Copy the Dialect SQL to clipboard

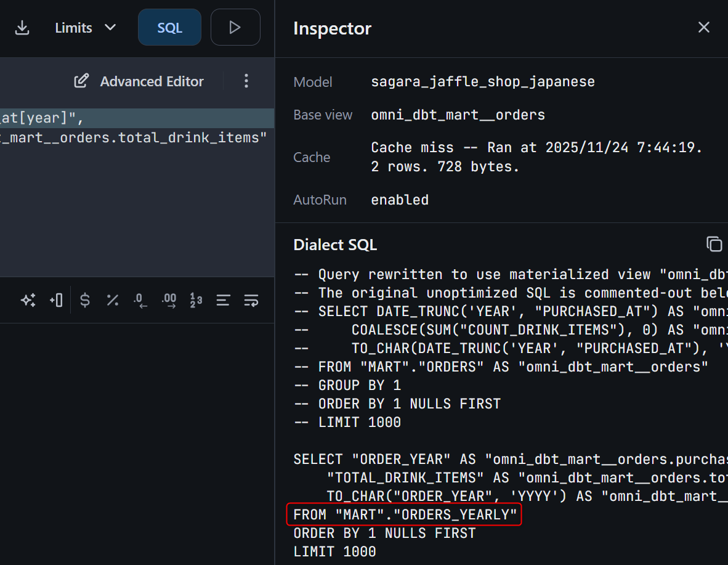714,244
